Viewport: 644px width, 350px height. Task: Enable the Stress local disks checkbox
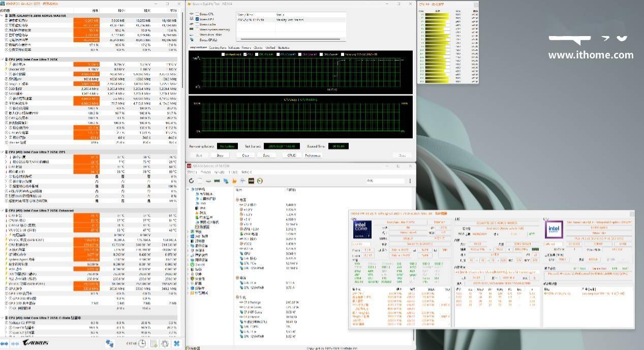click(x=197, y=35)
